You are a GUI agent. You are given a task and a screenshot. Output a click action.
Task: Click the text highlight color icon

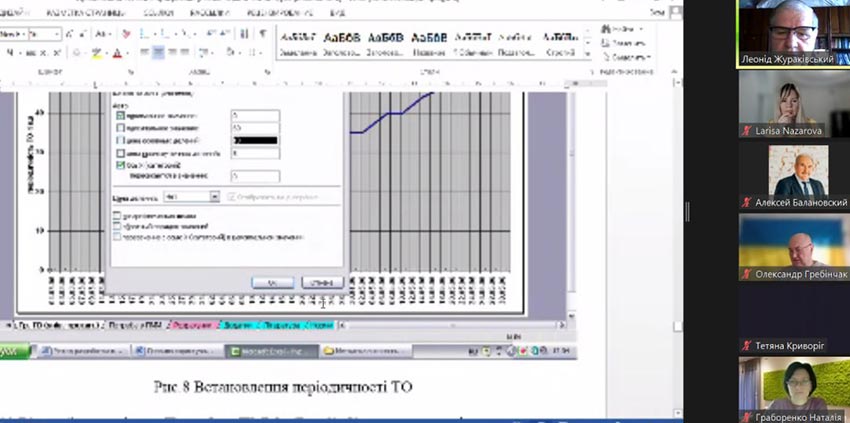96,52
